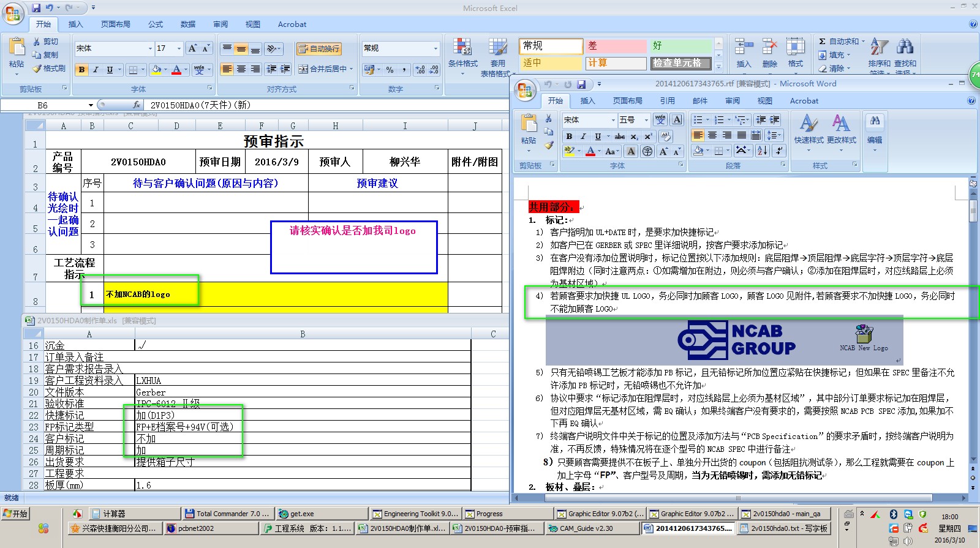Click Save icon in Excel quick access toolbar

36,8
